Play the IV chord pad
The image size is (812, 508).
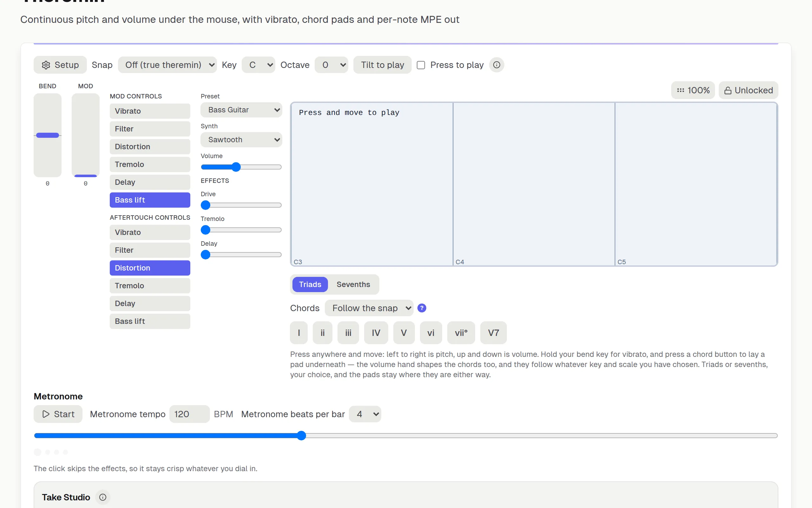pyautogui.click(x=376, y=333)
